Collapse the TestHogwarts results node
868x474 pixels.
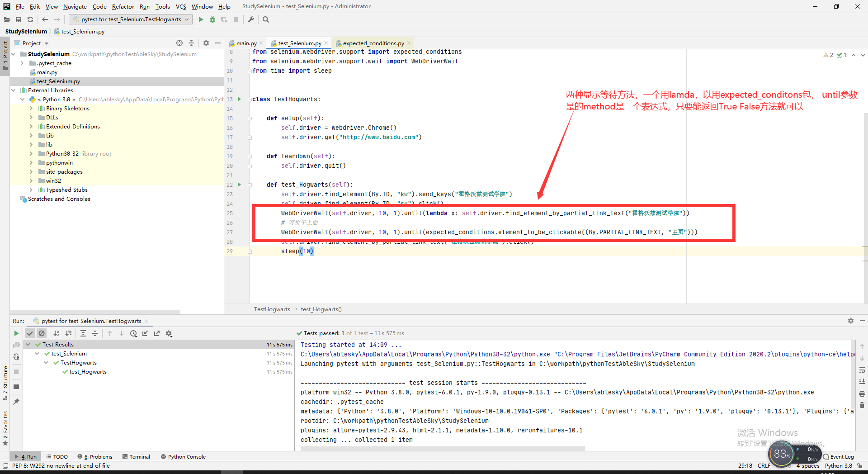coord(46,363)
